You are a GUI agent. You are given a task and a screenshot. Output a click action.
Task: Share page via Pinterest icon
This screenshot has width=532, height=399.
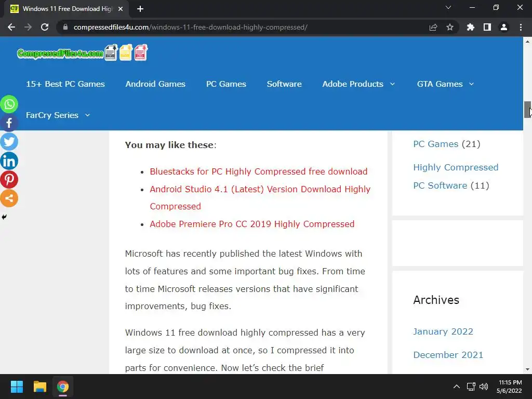(x=9, y=179)
